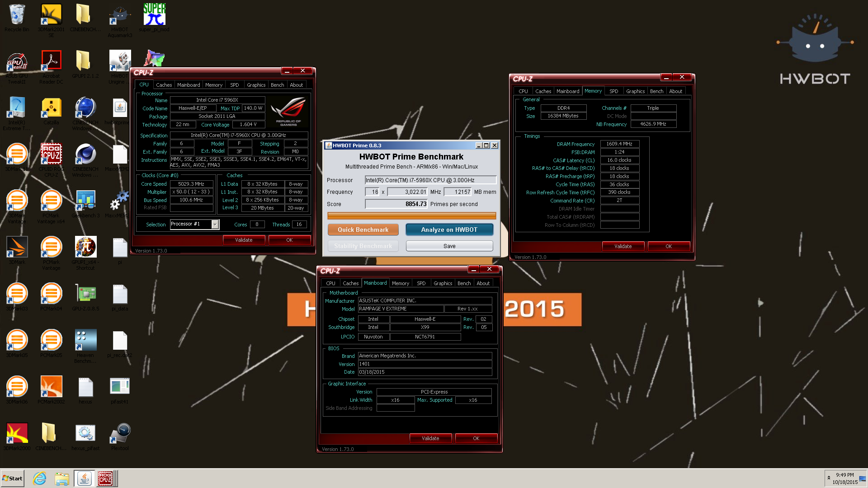This screenshot has width=868, height=488.
Task: Click Save in HWBOT Prime
Action: pos(449,246)
